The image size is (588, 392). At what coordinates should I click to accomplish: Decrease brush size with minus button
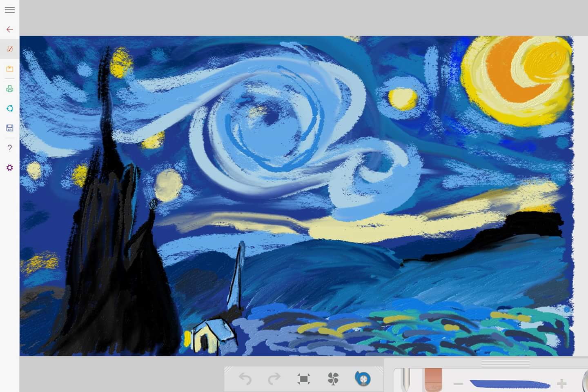coord(458,384)
